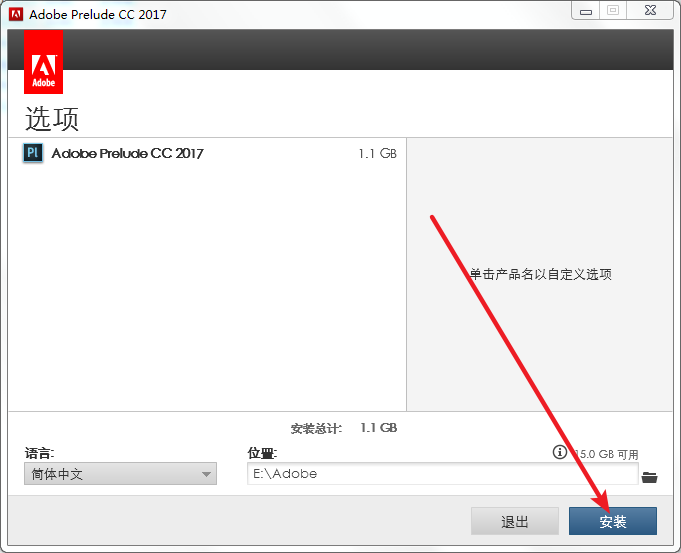Click the disabled maximize button
The width and height of the screenshot is (681, 553).
pyautogui.click(x=613, y=10)
